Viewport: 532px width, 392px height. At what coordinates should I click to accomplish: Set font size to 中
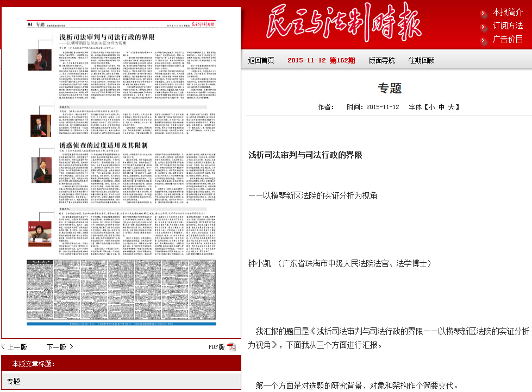coord(441,107)
